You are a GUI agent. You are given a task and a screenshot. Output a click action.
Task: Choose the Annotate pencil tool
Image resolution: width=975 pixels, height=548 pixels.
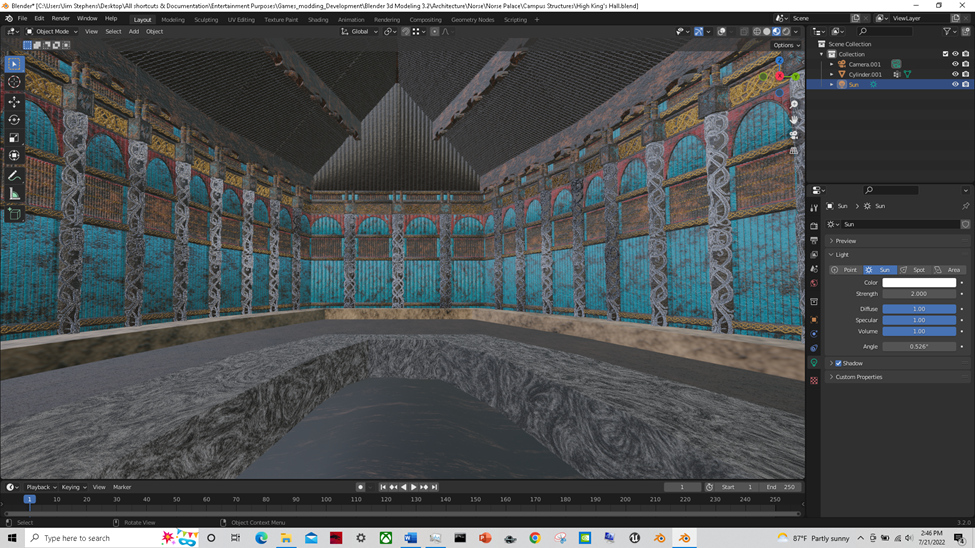(x=14, y=176)
